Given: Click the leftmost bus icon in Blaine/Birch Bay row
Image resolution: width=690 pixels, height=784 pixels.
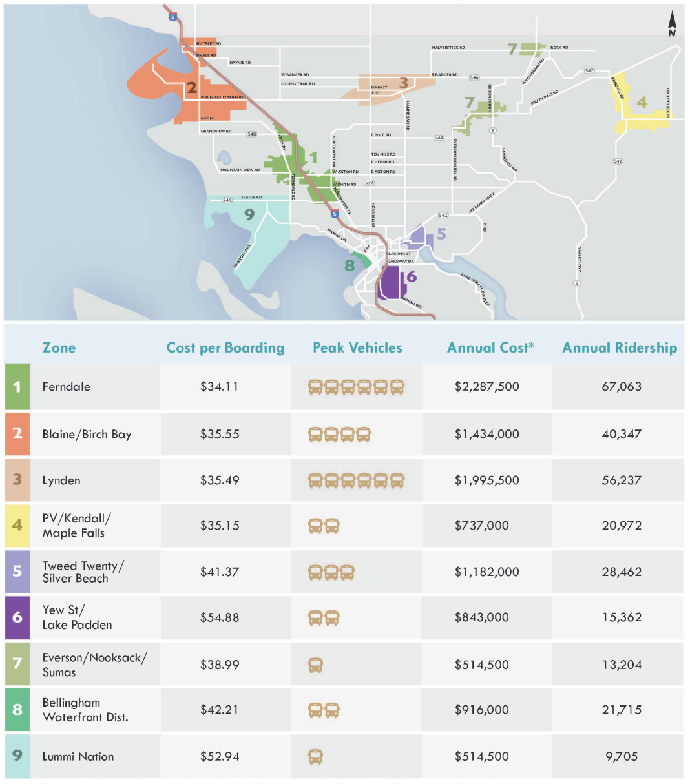Looking at the screenshot, I should click(x=315, y=434).
